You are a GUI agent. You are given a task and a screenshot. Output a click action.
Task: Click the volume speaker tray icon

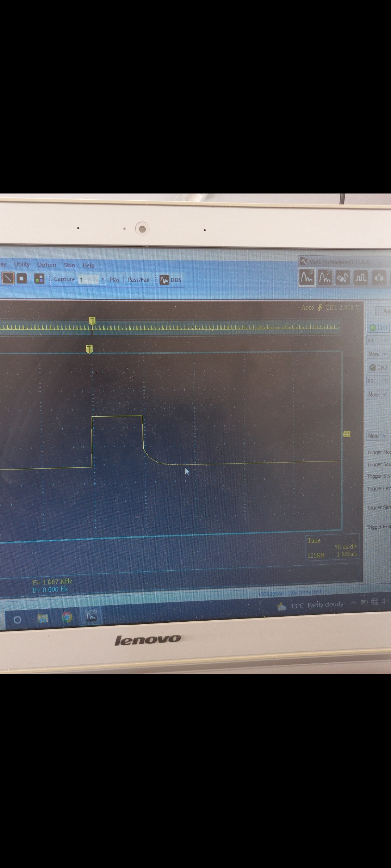click(384, 601)
